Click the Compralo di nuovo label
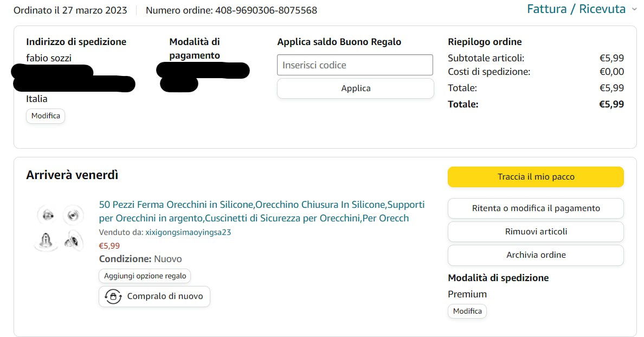The width and height of the screenshot is (644, 337). [165, 296]
